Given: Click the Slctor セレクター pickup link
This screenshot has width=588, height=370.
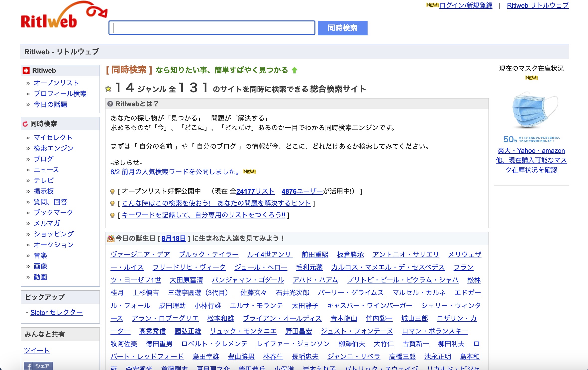Looking at the screenshot, I should coord(56,312).
